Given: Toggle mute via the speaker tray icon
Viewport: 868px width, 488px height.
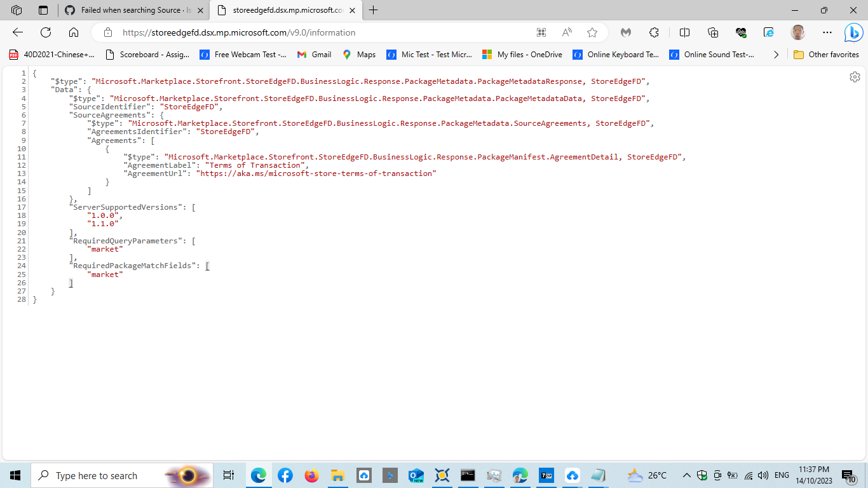Looking at the screenshot, I should coord(763,475).
